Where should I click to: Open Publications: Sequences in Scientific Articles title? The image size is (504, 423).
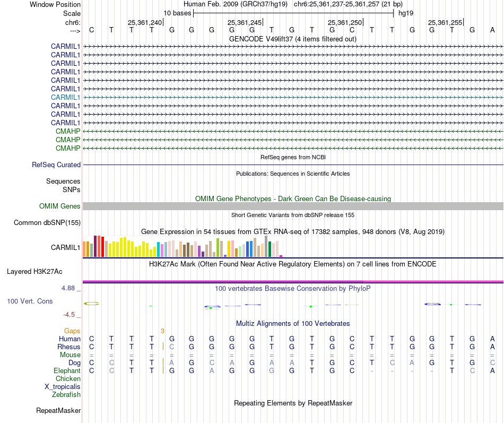(293, 174)
